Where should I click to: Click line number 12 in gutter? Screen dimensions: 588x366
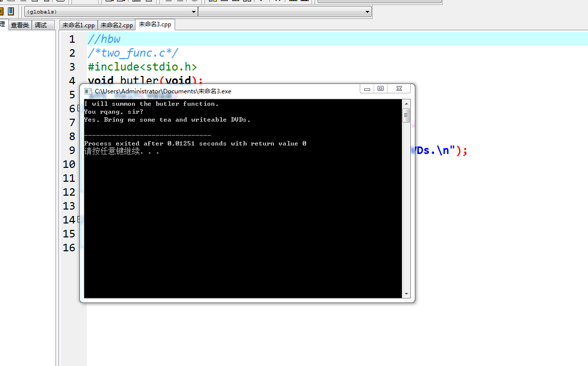(x=69, y=192)
